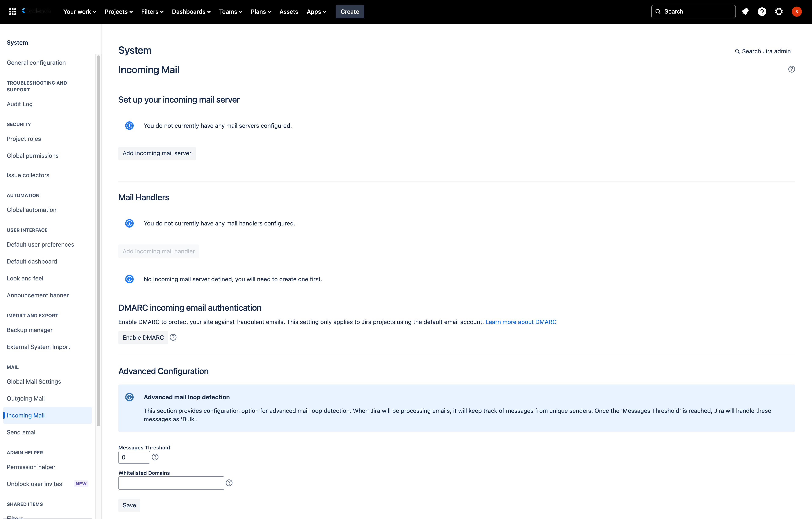Screen dimensions: 812x519
Task: Expand the Plans dropdown
Action: pos(261,12)
